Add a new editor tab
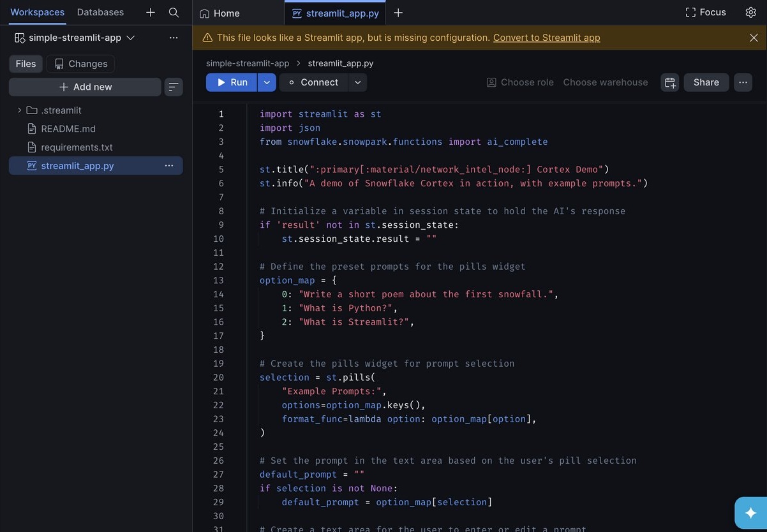The width and height of the screenshot is (767, 532). point(398,13)
